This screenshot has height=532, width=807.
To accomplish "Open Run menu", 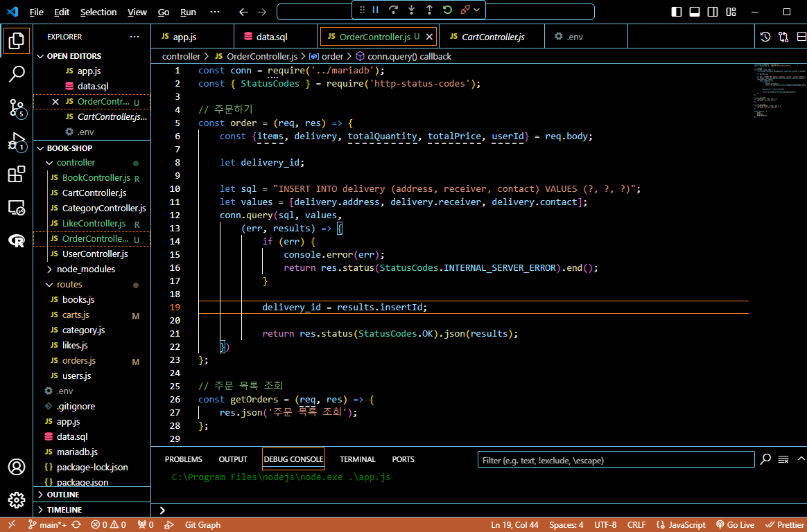I will point(189,12).
